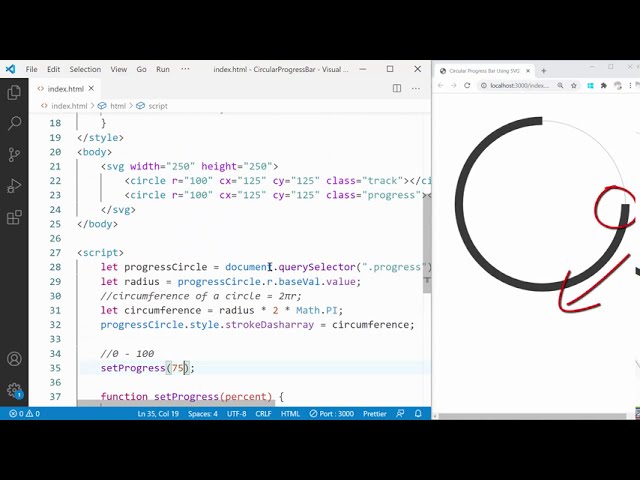Viewport: 640px width, 480px height.
Task: Click the browser horizontal scrollbar
Action: (x=532, y=416)
